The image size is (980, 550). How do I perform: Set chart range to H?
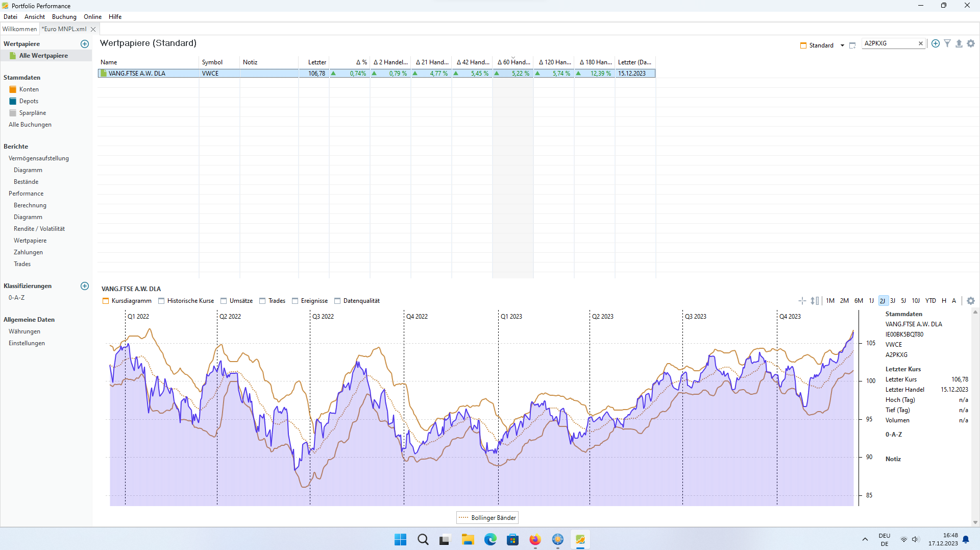[x=944, y=301]
